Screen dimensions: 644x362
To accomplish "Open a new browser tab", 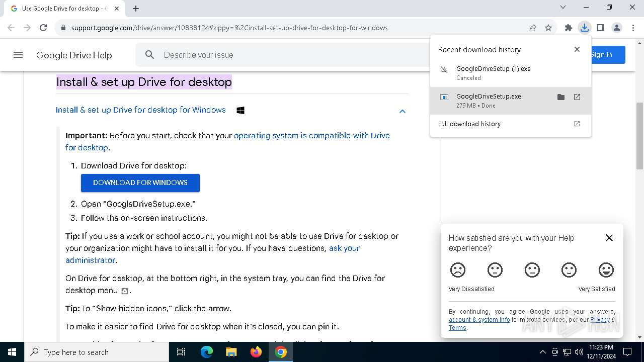I will tap(136, 8).
